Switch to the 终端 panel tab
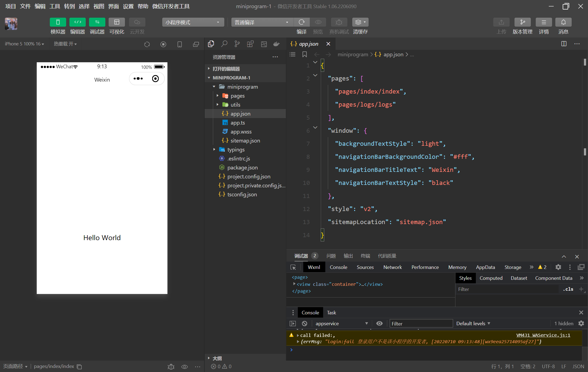The image size is (588, 372). [365, 256]
